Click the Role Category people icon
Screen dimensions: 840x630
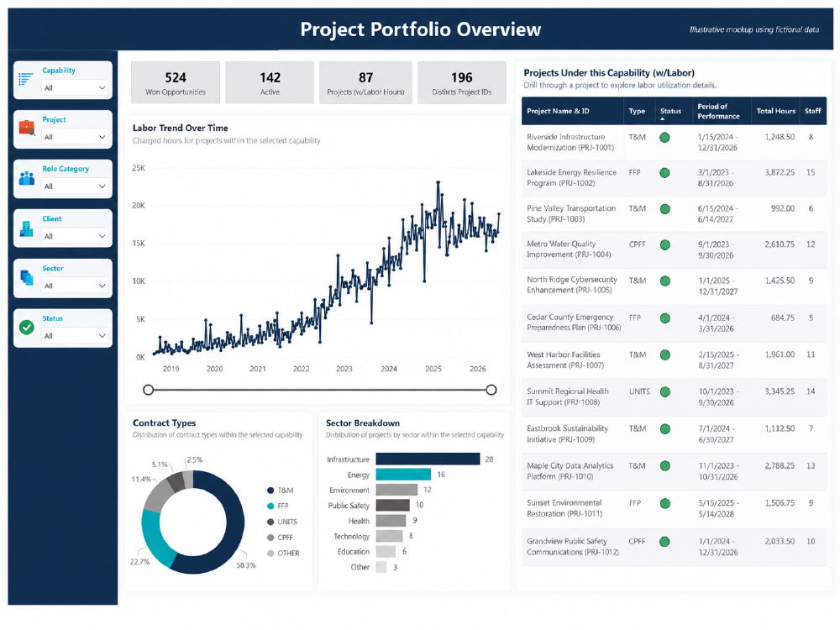[26, 178]
